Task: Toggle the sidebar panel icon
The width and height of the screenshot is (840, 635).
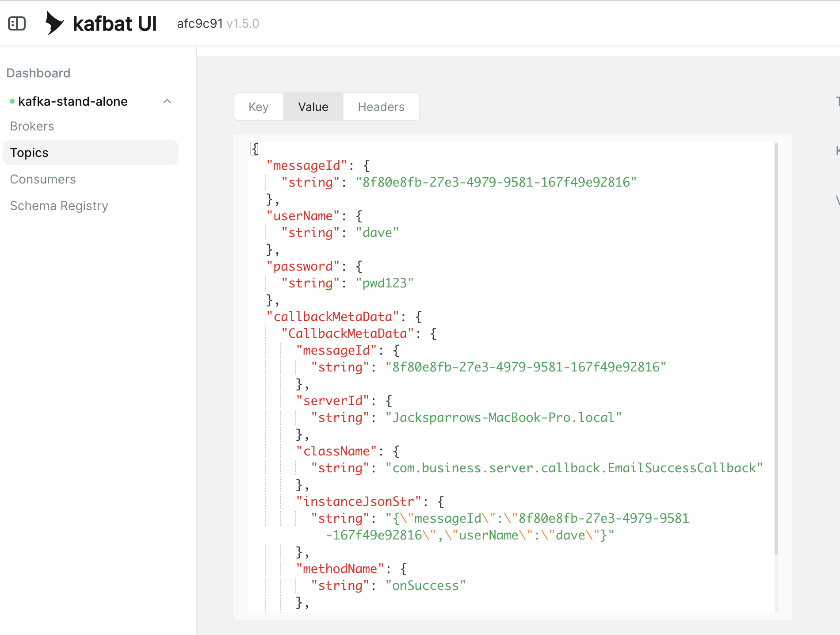Action: [17, 23]
